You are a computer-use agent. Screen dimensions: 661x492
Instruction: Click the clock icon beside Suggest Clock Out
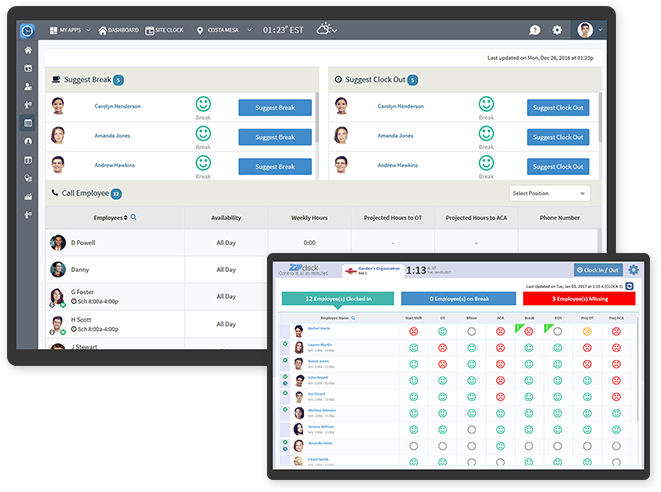(338, 79)
